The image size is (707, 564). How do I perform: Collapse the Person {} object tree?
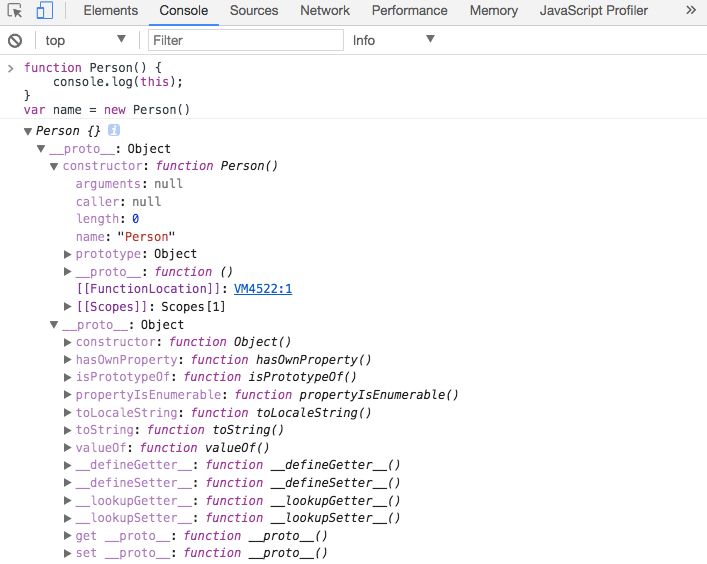click(x=28, y=132)
